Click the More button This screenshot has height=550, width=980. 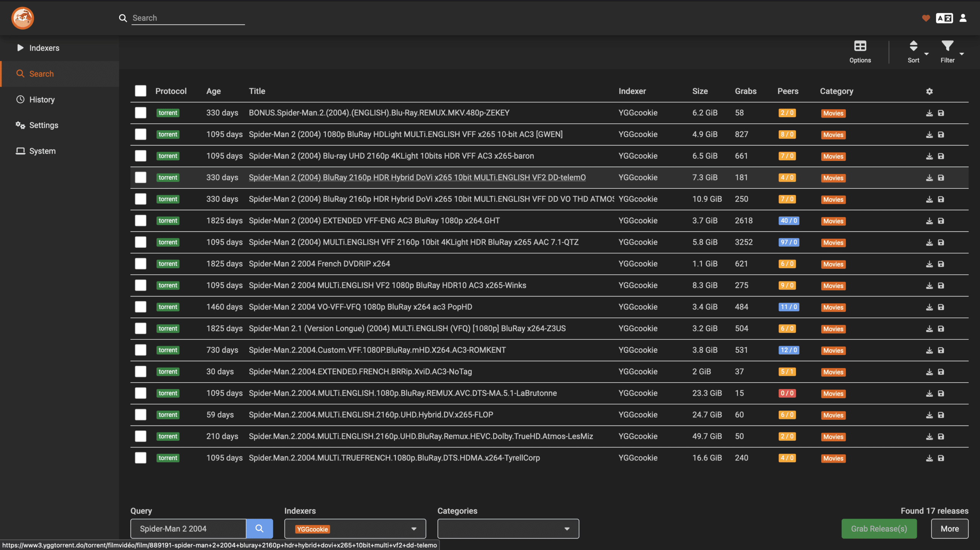click(x=950, y=529)
